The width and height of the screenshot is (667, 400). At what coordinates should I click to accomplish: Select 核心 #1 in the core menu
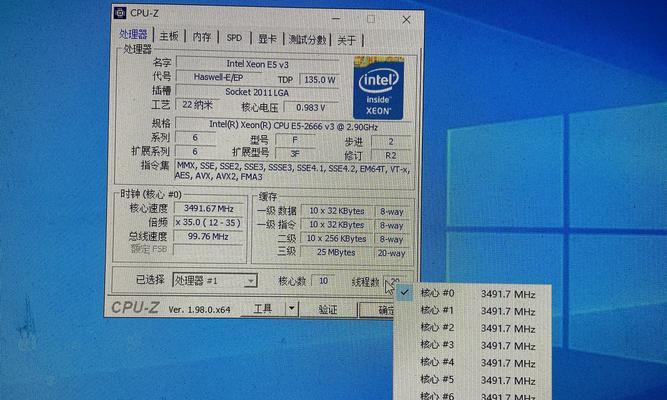point(473,311)
